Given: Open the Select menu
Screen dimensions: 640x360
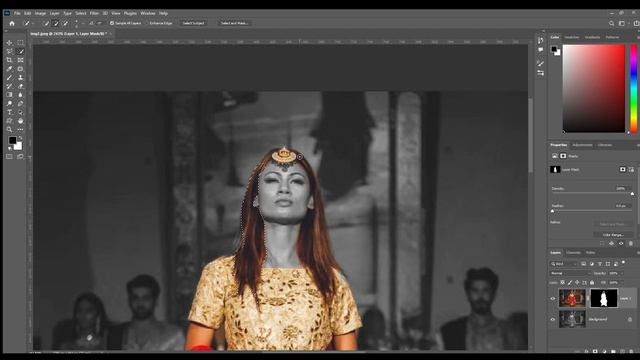Looking at the screenshot, I should click(80, 13).
